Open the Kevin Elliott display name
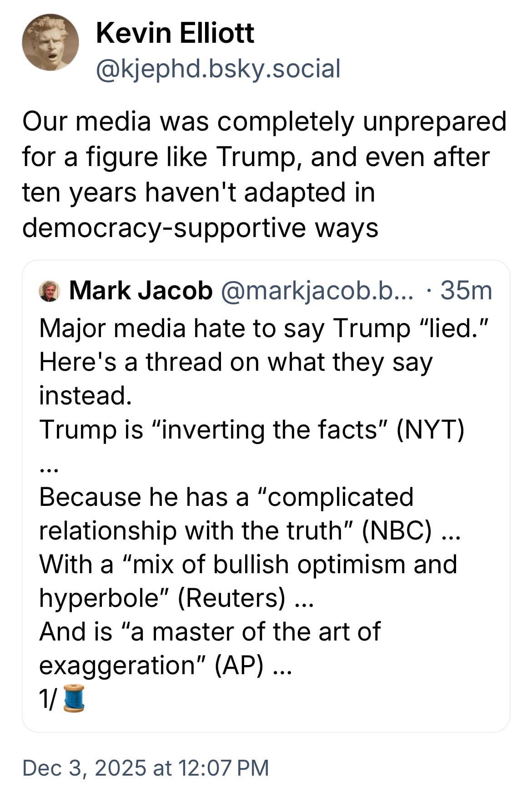This screenshot has width=532, height=787. [175, 33]
